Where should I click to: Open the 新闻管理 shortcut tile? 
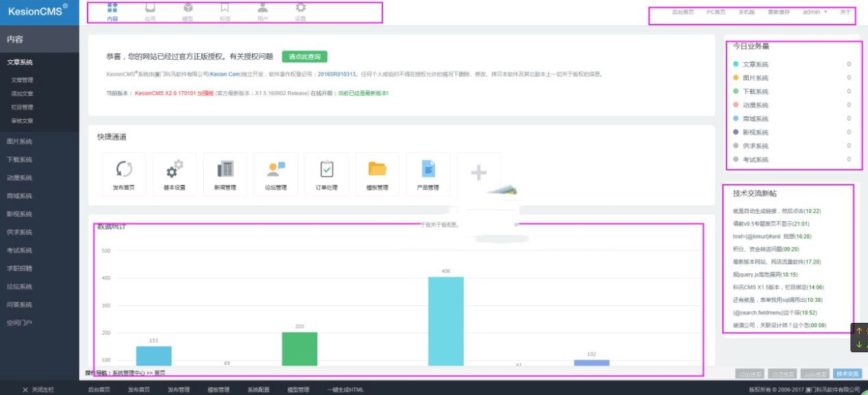(x=225, y=174)
